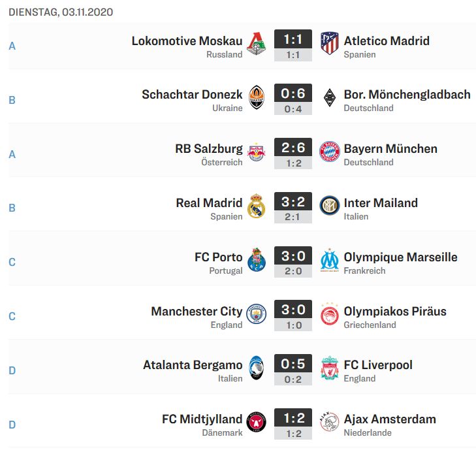Open the Bayern München crest
Viewport: 476px width, 454px height.
330,152
